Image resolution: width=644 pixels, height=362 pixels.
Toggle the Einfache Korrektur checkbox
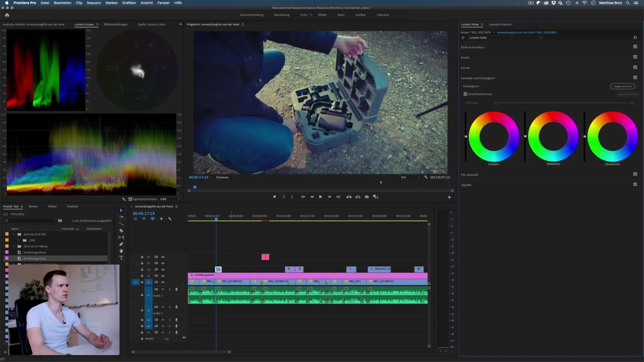click(635, 47)
